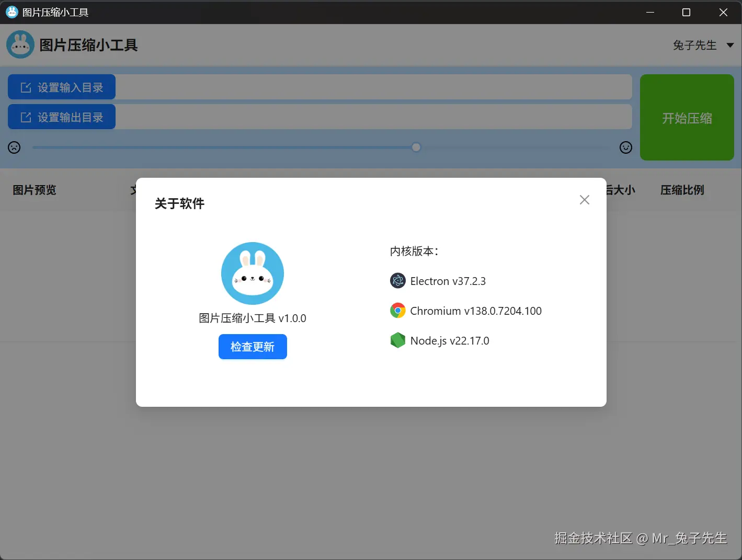The height and width of the screenshot is (560, 742).
Task: Open the 兔子先生 account dropdown
Action: 730,45
